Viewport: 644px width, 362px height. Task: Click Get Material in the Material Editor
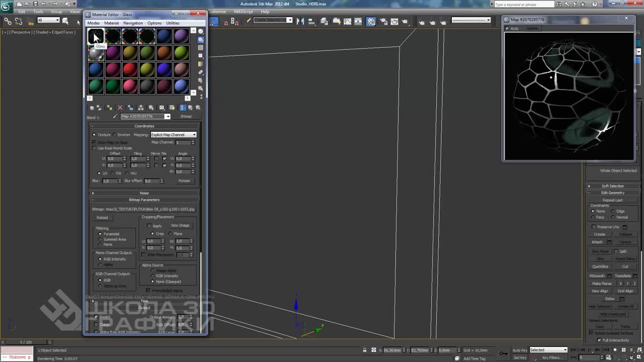click(x=92, y=108)
